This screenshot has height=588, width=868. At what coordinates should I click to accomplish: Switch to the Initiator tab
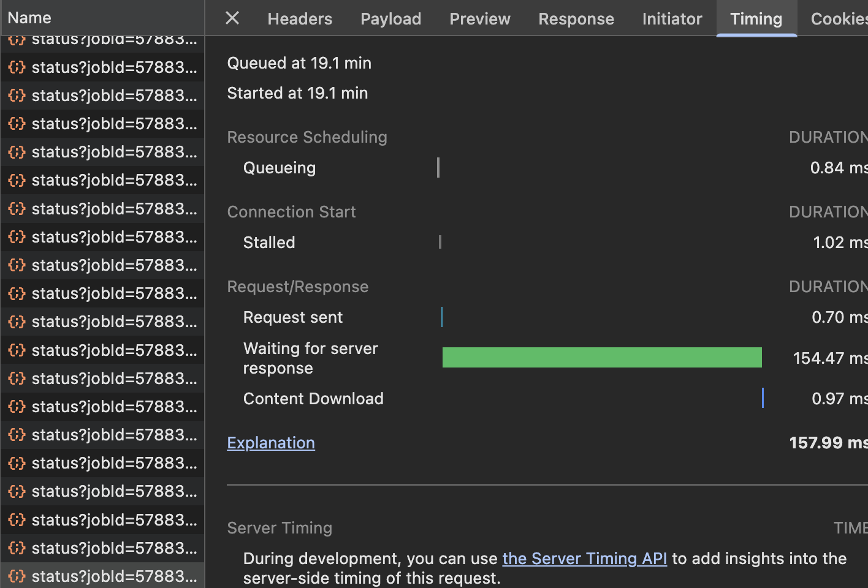(672, 18)
